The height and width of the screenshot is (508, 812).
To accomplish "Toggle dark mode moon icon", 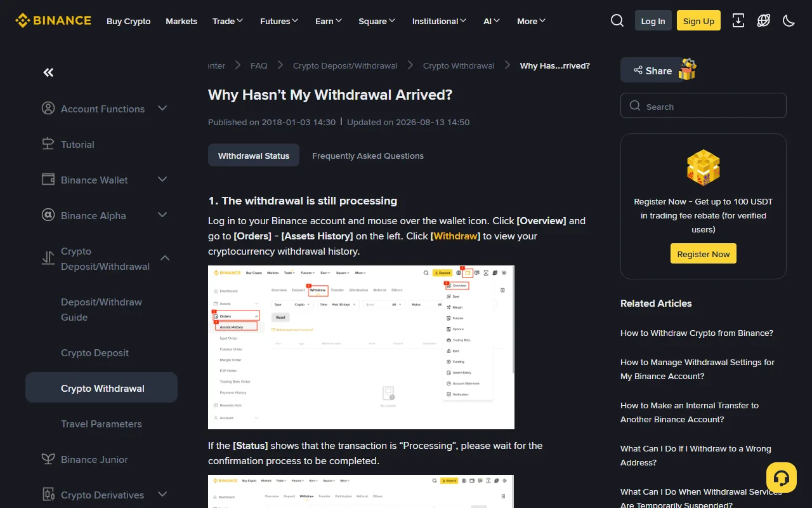I will (x=789, y=21).
